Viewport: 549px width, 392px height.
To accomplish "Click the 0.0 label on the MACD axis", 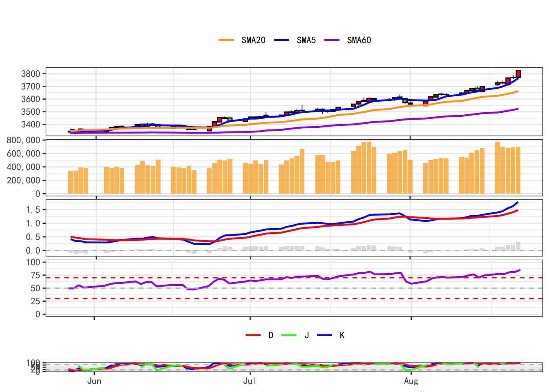I will [33, 251].
